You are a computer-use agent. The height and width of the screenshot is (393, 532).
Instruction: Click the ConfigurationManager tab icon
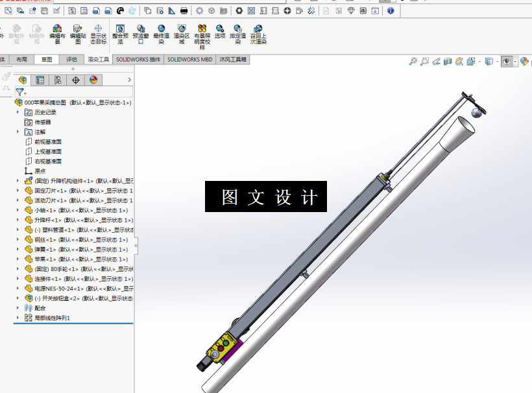(58, 80)
